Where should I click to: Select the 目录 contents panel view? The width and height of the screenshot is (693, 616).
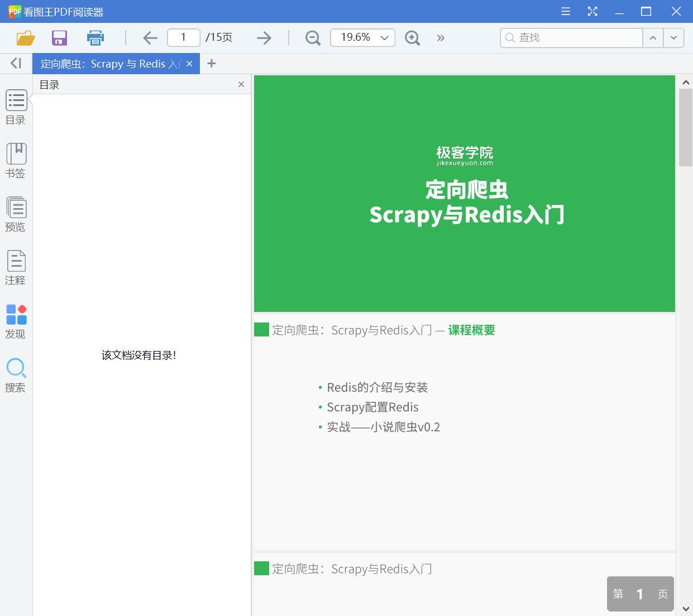[x=16, y=107]
